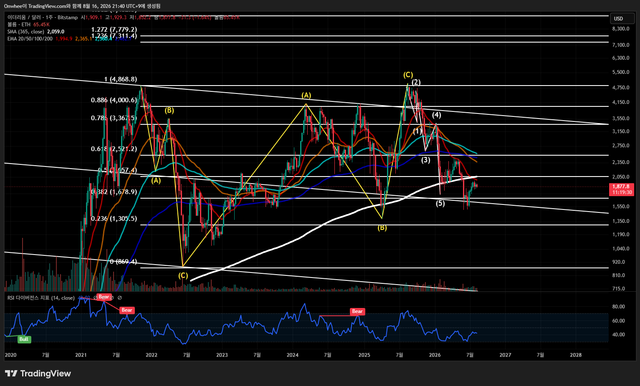
Task: Click 1,040.0 on the price axis
Action: [x=621, y=248]
